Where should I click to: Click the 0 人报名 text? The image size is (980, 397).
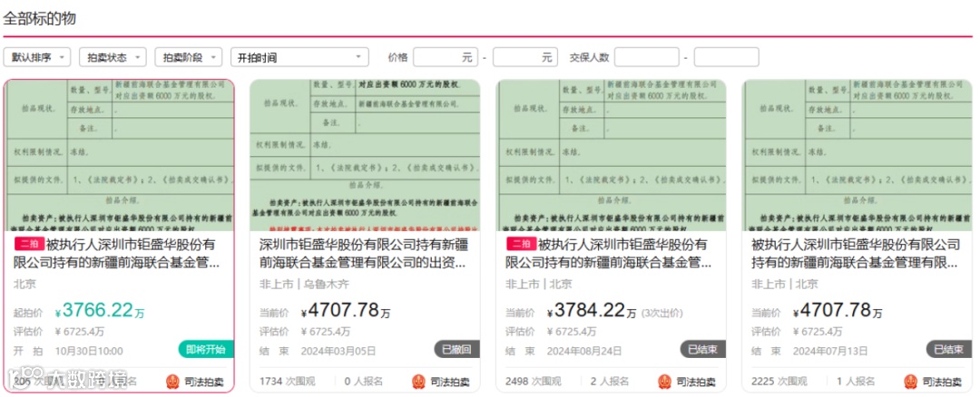[x=364, y=382]
